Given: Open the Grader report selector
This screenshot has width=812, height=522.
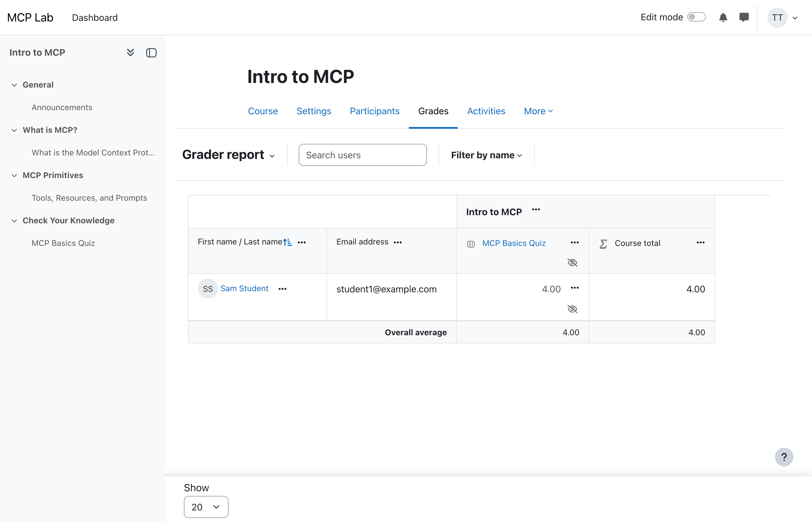Looking at the screenshot, I should (x=229, y=155).
